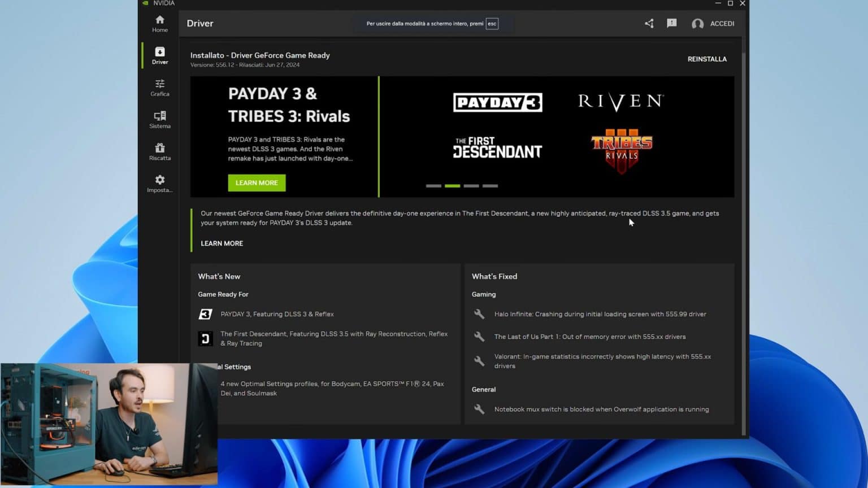Image resolution: width=868 pixels, height=488 pixels.
Task: Open the Home section in sidebar
Action: pyautogui.click(x=160, y=24)
